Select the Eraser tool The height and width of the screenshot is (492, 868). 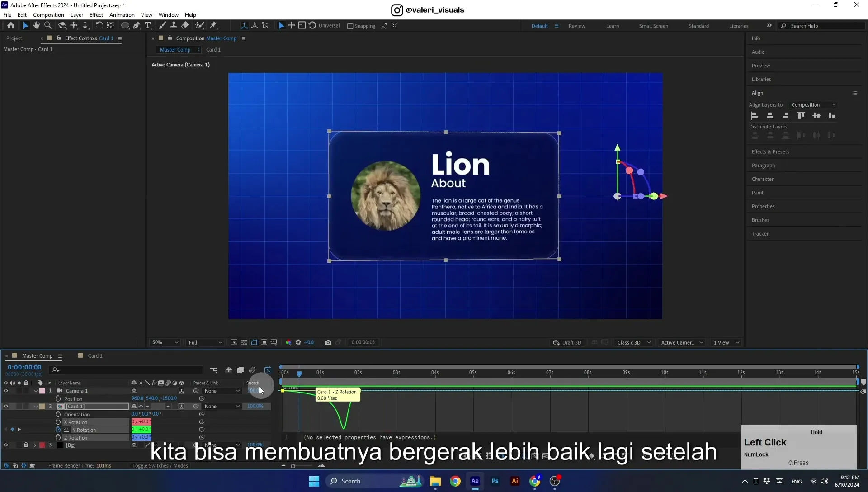click(x=185, y=26)
